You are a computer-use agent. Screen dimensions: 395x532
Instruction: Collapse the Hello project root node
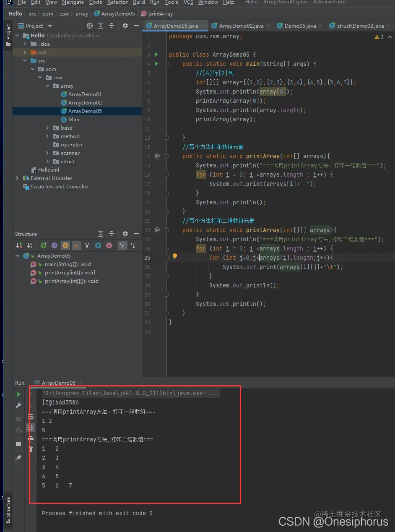[x=18, y=36]
